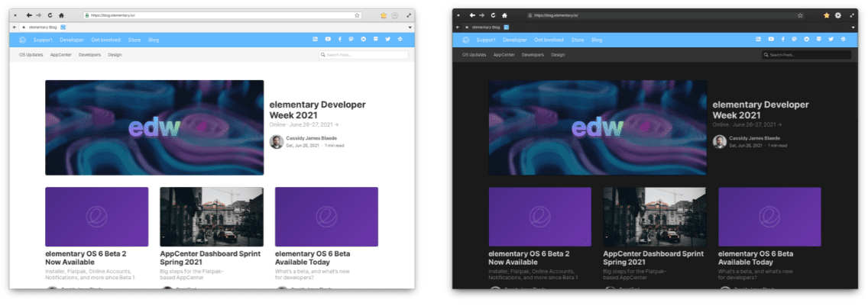The width and height of the screenshot is (868, 306).
Task: Go forward in the light browser window
Action: (x=39, y=15)
